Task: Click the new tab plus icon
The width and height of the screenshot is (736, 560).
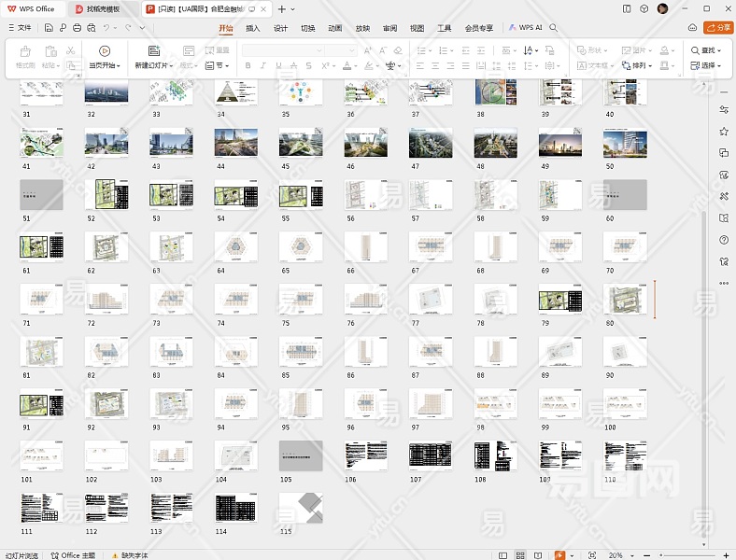Action: point(282,8)
